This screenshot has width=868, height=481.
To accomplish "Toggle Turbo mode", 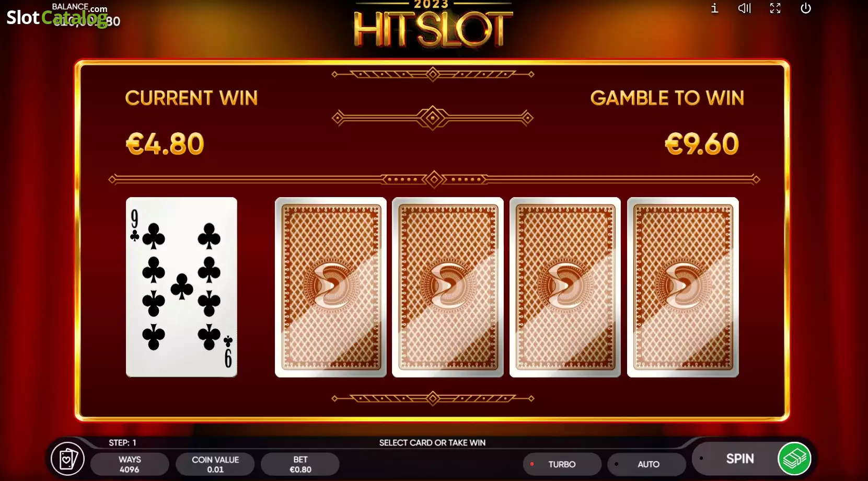I will pyautogui.click(x=562, y=464).
